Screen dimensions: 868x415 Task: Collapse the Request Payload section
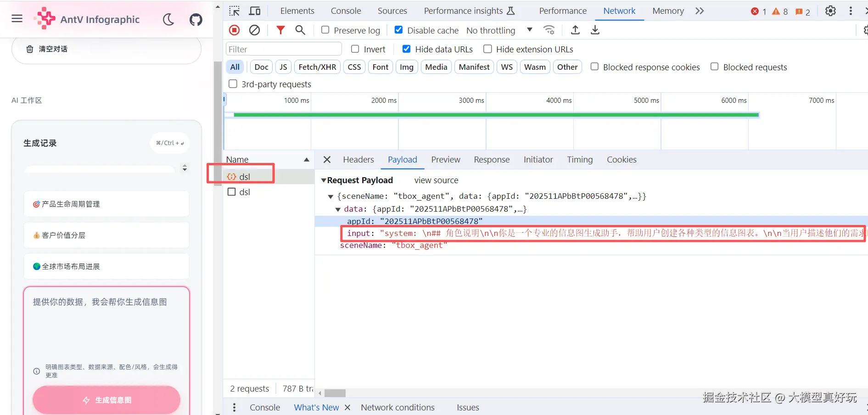(324, 180)
